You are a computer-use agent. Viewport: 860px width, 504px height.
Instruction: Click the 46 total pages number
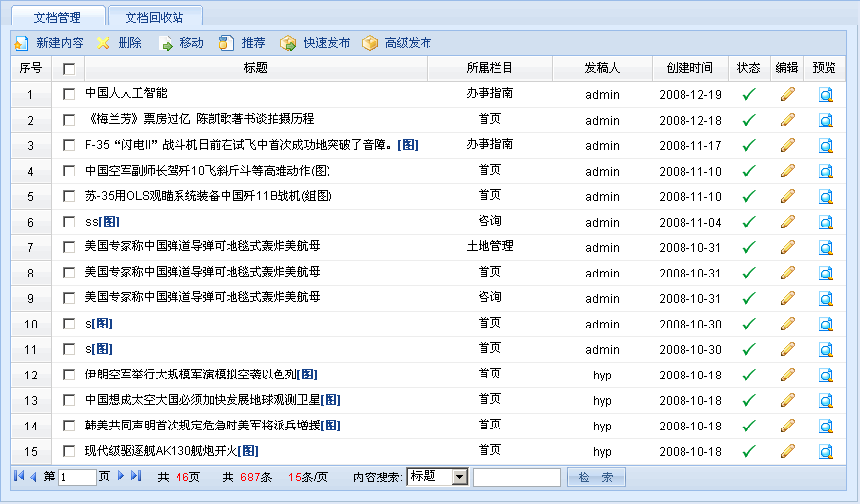tap(182, 478)
